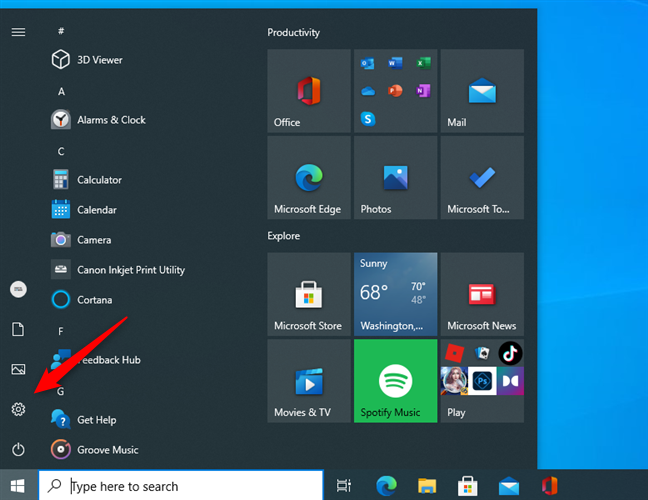Open Office from taskbar
Viewport: 648px width, 500px height.
point(550,486)
